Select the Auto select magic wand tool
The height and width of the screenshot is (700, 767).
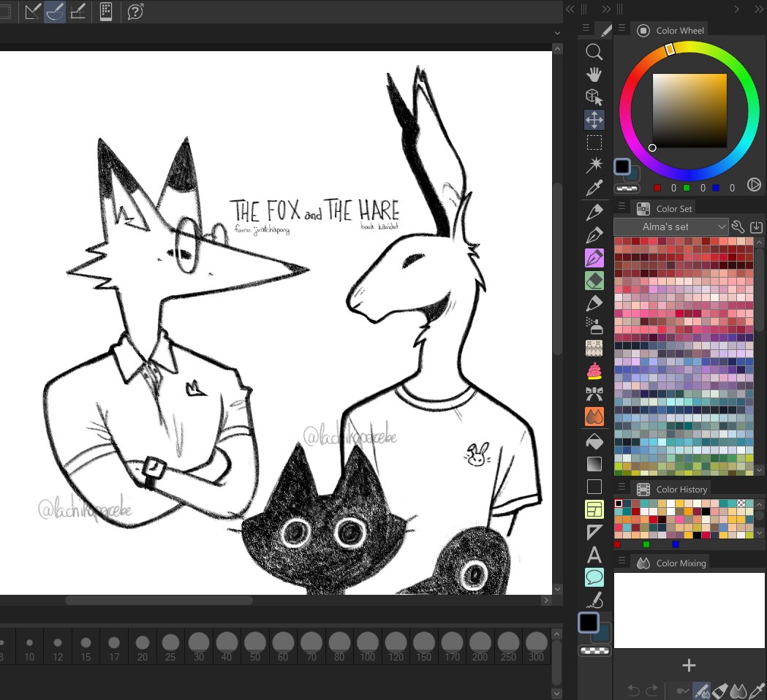pos(594,164)
